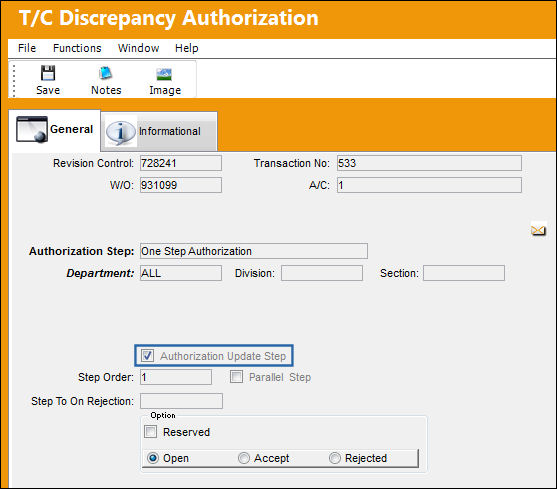Enable the Parallel Step checkbox

236,377
